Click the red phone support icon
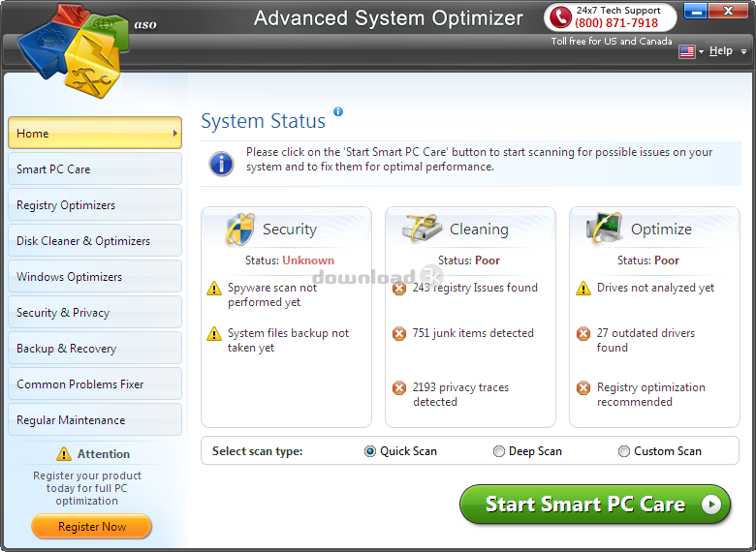 (560, 17)
